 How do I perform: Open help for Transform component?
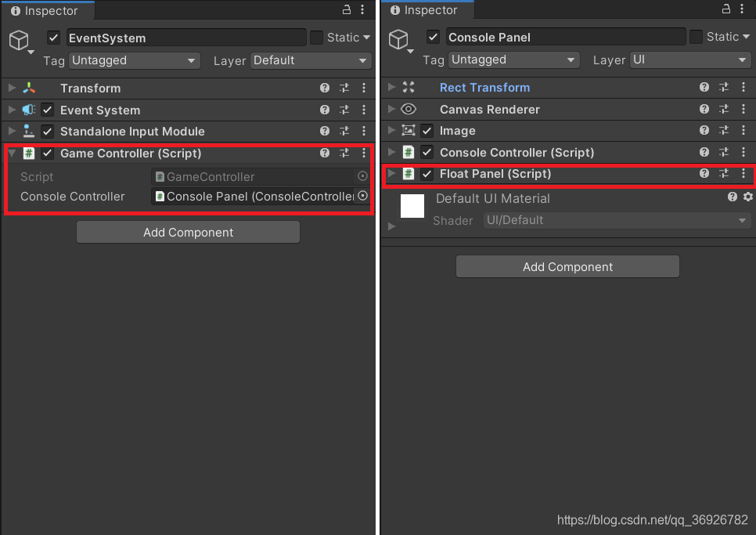(x=325, y=88)
